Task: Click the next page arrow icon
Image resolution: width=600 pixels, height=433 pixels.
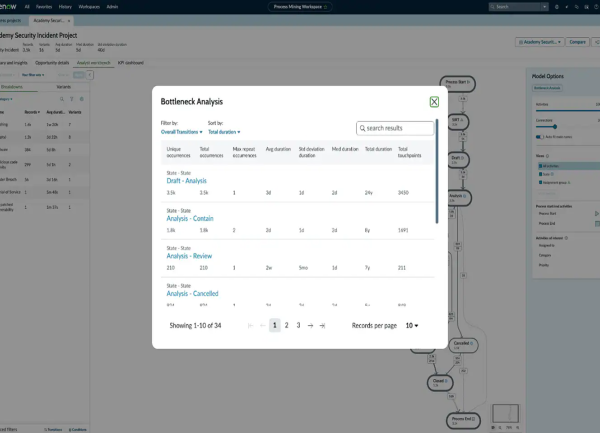Action: pyautogui.click(x=310, y=326)
